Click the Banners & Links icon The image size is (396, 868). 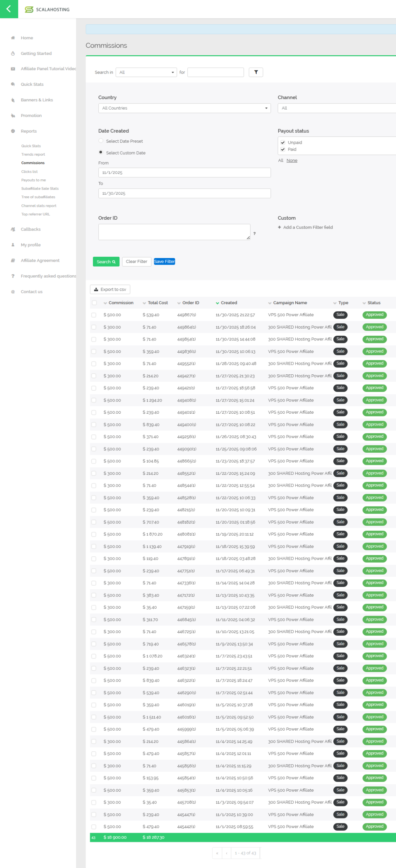[x=13, y=100]
